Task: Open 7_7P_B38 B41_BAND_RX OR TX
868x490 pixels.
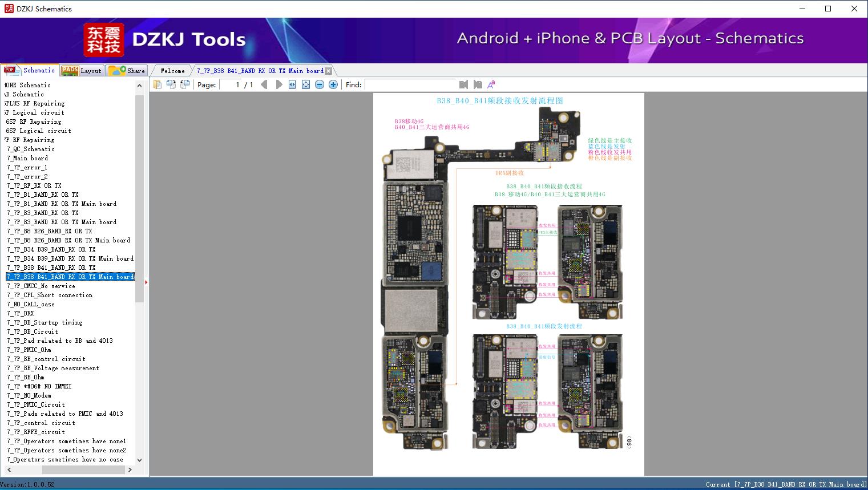Action: pyautogui.click(x=51, y=268)
